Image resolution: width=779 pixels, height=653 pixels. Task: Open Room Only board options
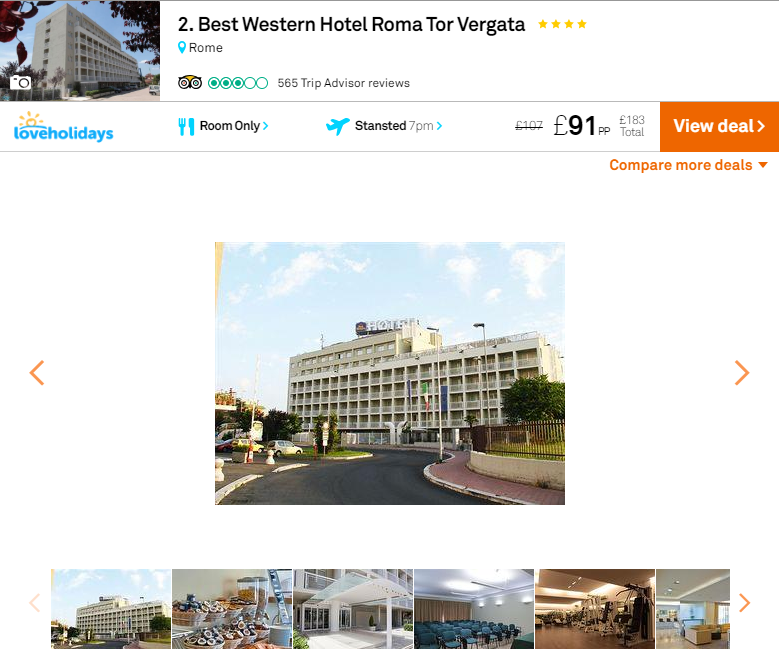[x=234, y=126]
